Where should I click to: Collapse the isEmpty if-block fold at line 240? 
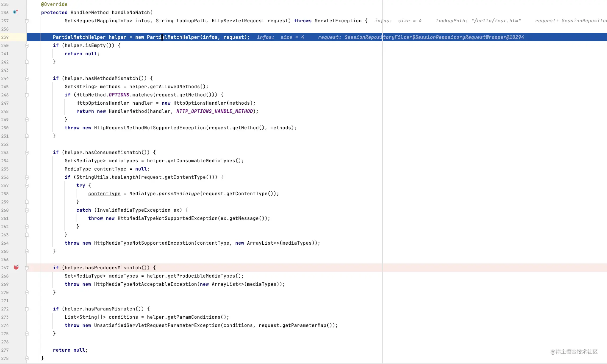point(27,46)
